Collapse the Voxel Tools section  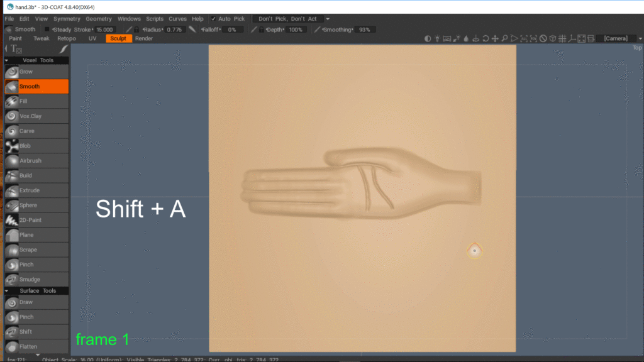point(6,60)
